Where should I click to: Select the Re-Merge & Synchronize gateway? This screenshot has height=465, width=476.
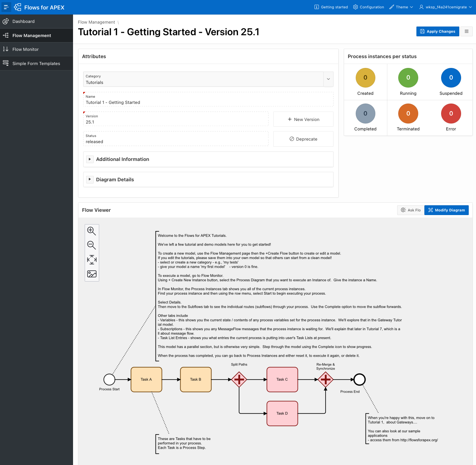(x=326, y=380)
